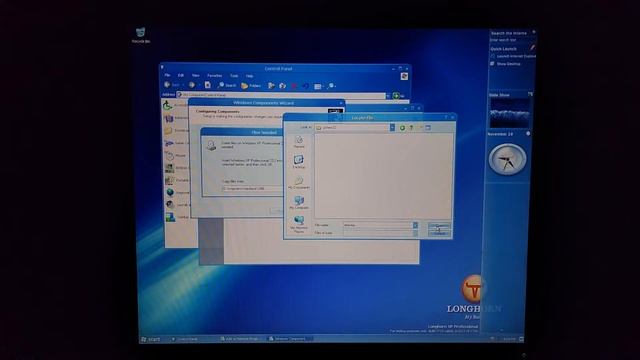The image size is (640, 360).
Task: Click Show Desktop in sidebar Quick Launch
Action: click(x=505, y=64)
